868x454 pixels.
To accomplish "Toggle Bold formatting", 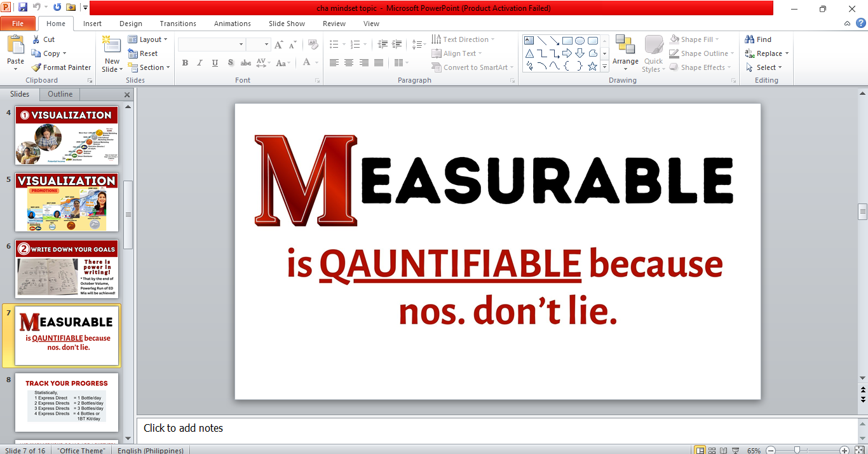I will coord(185,62).
